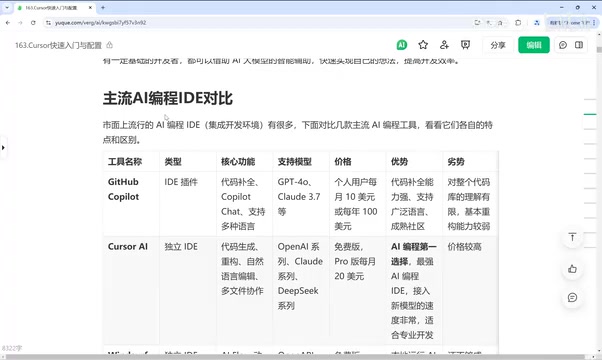The image size is (602, 360).
Task: Click the blue extension icon beside the profile chip
Action: pos(537,23)
